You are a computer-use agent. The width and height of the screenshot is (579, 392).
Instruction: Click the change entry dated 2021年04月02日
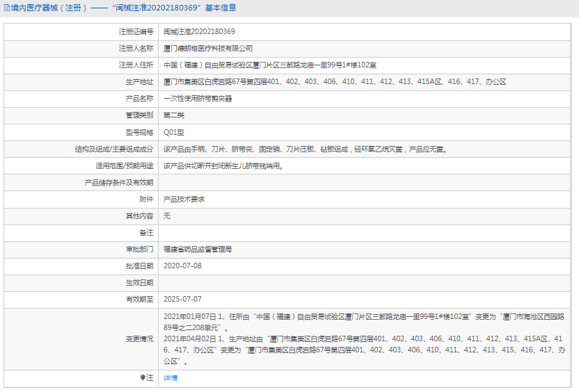[x=365, y=350]
